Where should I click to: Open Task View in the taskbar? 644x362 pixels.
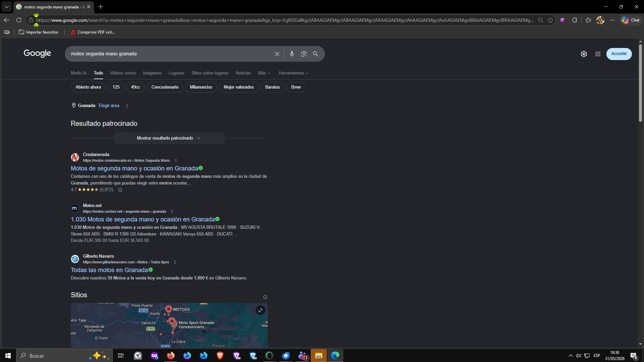(x=121, y=356)
